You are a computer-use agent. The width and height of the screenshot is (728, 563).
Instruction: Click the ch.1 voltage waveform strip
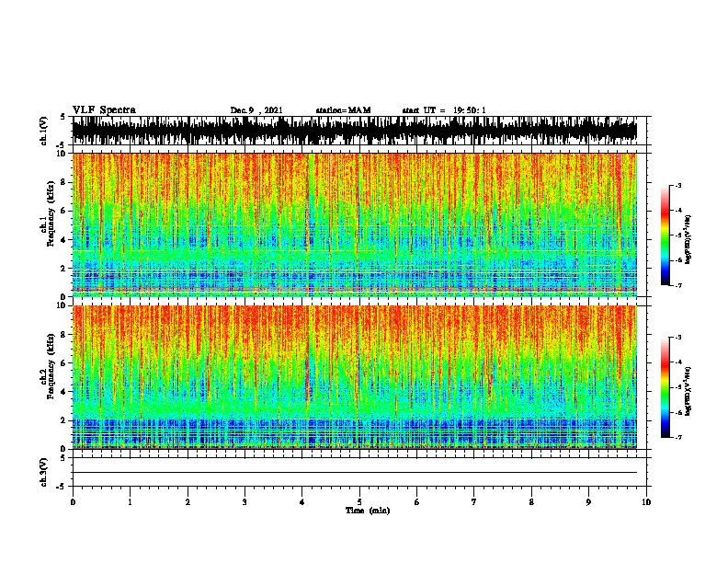coord(355,131)
